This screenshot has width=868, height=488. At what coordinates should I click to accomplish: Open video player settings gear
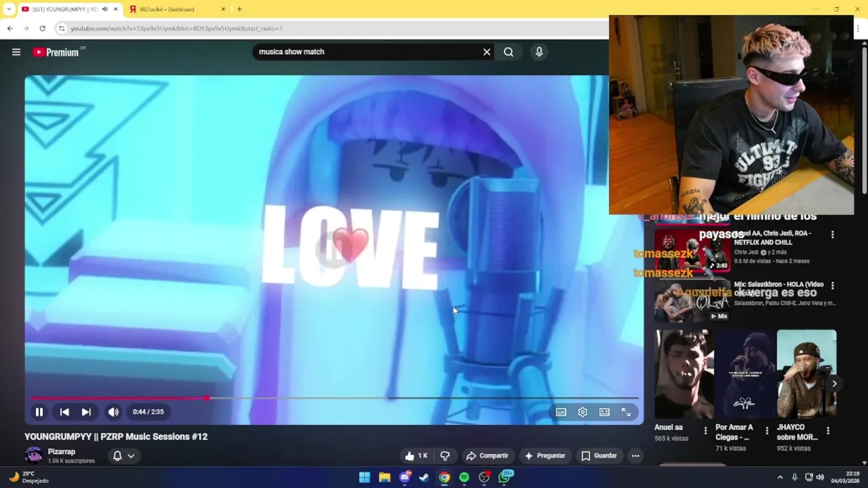tap(583, 411)
